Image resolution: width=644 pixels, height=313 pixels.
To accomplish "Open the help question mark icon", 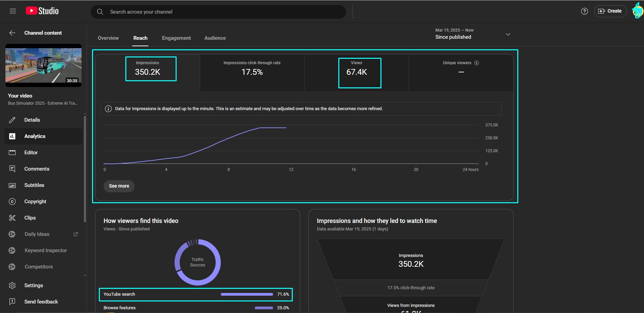I will pyautogui.click(x=584, y=11).
